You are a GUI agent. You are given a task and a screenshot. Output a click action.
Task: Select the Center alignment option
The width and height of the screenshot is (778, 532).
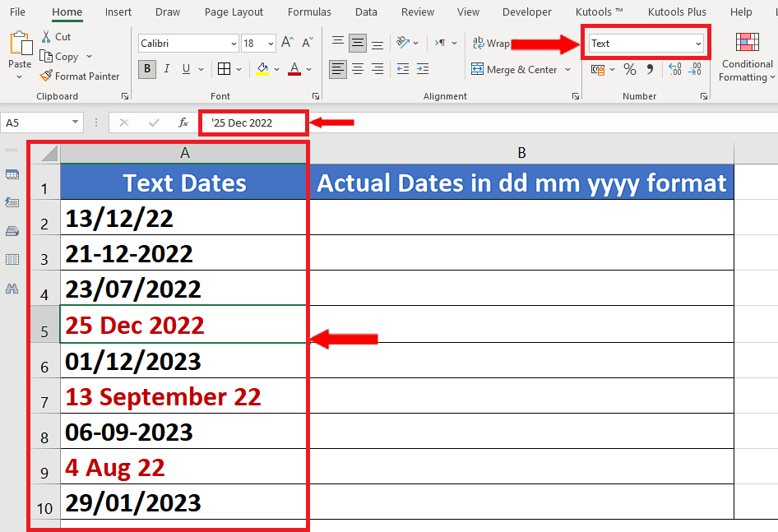point(357,69)
